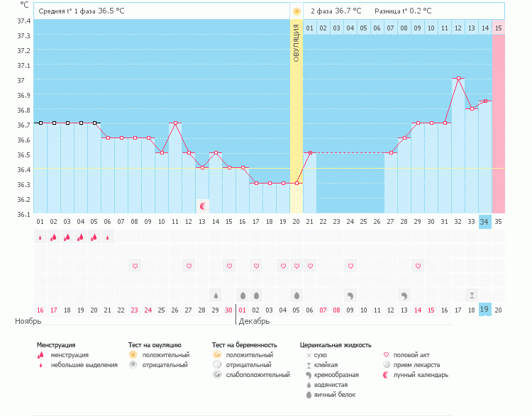Click the medication intake icon in the legend
The width and height of the screenshot is (532, 416).
[386, 364]
